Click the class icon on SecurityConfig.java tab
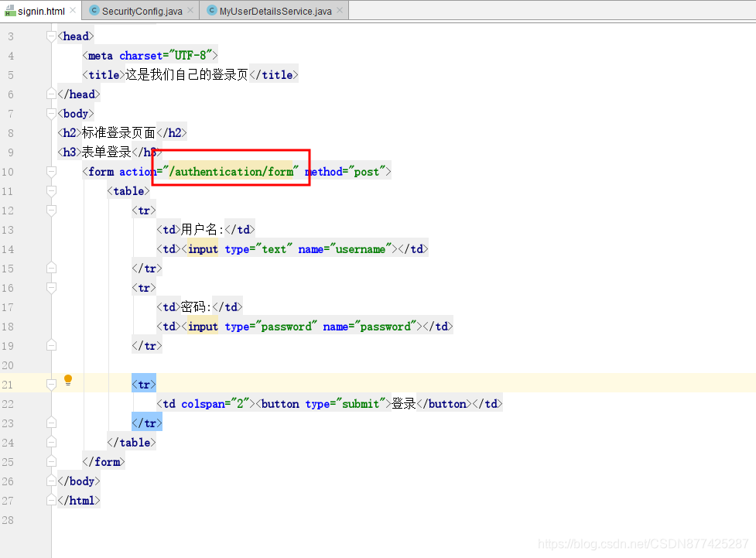Viewport: 756px width, 558px height. [x=94, y=10]
